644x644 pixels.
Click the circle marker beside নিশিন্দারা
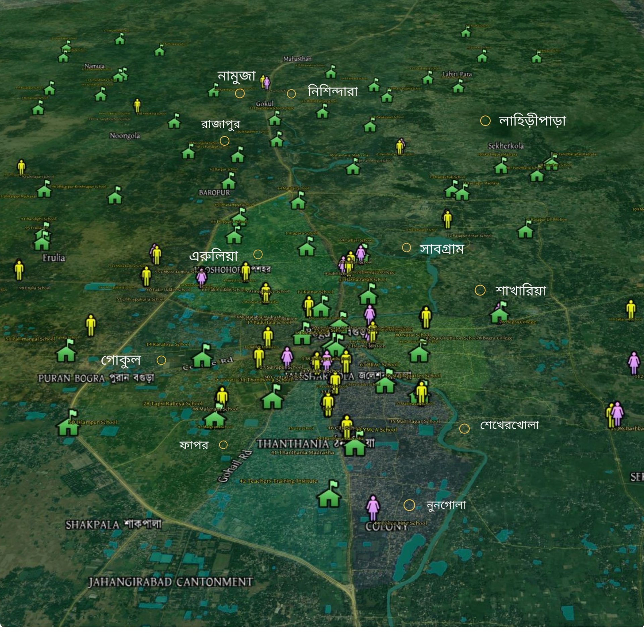pyautogui.click(x=291, y=94)
